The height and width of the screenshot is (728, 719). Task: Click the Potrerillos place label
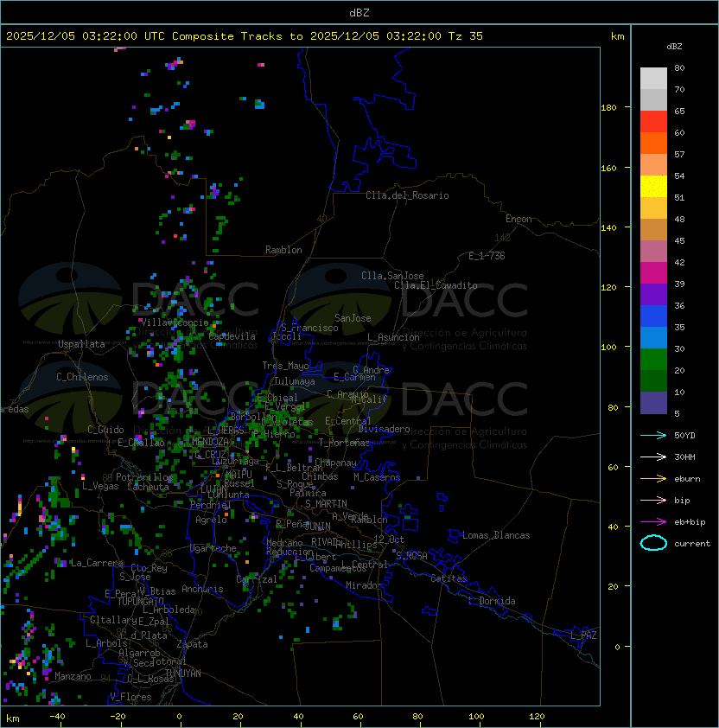point(144,477)
